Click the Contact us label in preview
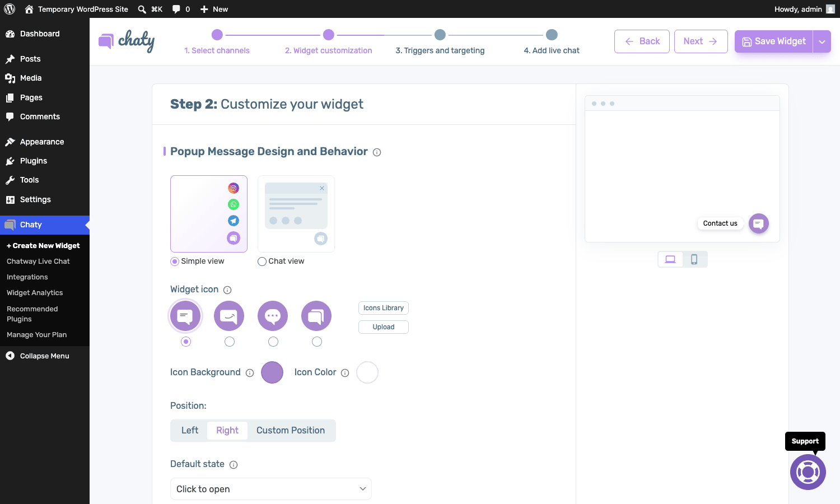This screenshot has width=840, height=504. point(720,223)
